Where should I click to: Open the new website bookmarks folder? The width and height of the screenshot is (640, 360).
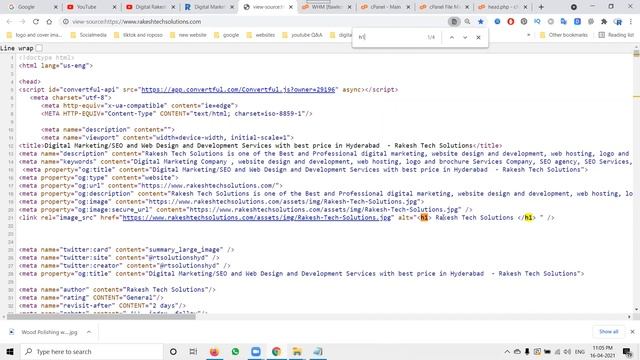pos(188,35)
